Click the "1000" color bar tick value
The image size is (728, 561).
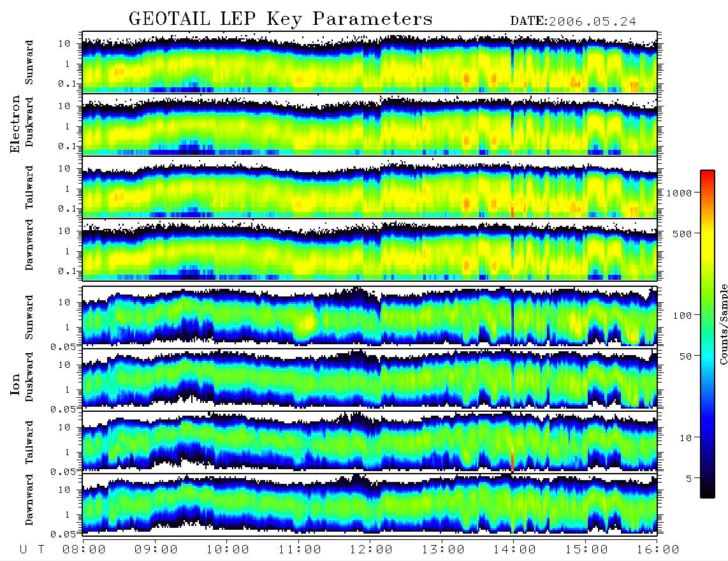pos(680,193)
